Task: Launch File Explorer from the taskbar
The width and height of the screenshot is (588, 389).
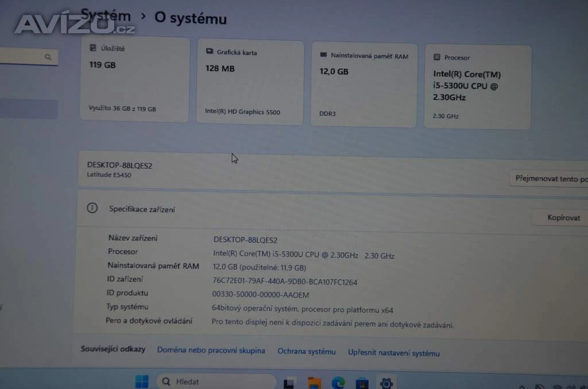Action: point(314,383)
